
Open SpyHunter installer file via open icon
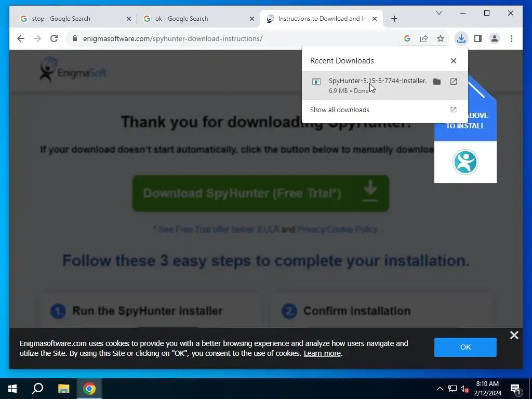[x=453, y=82]
